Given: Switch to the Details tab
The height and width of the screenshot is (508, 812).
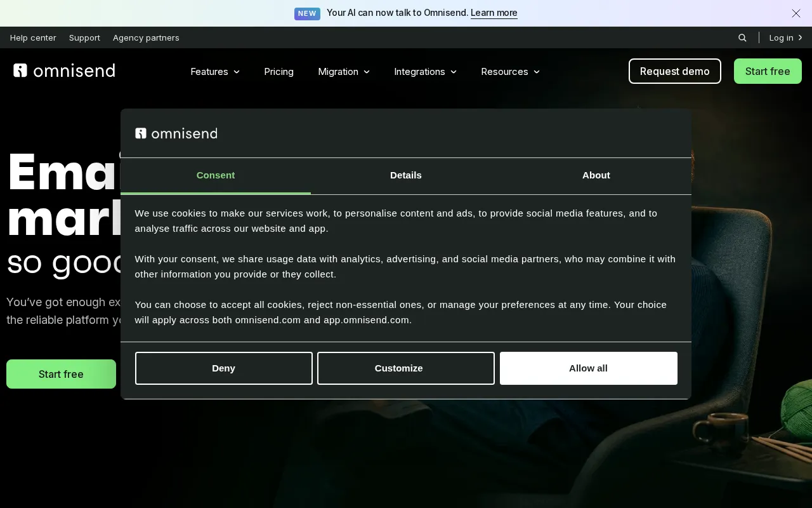Looking at the screenshot, I should click(406, 175).
